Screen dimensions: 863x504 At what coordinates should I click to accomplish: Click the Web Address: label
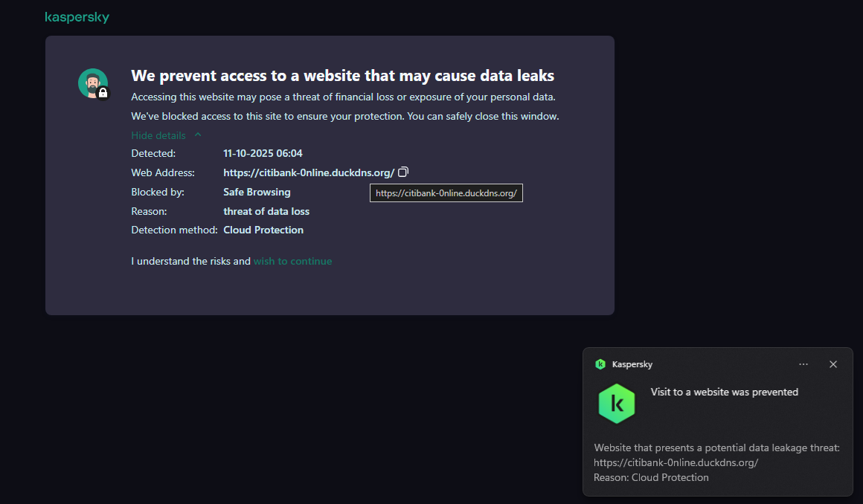pyautogui.click(x=163, y=172)
